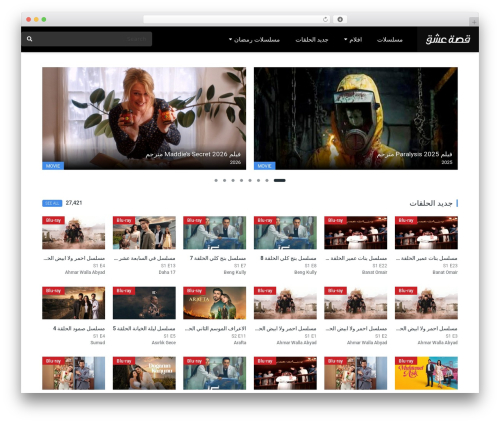The image size is (500, 423).
Task: Click MOVIE badge on Paralysis slide
Action: (265, 166)
